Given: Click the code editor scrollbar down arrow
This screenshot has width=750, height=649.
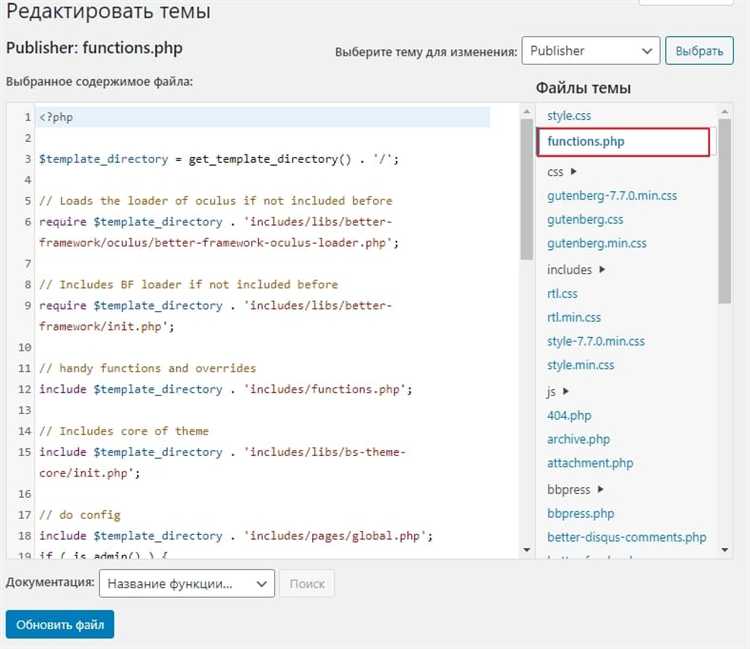Looking at the screenshot, I should coord(527,550).
